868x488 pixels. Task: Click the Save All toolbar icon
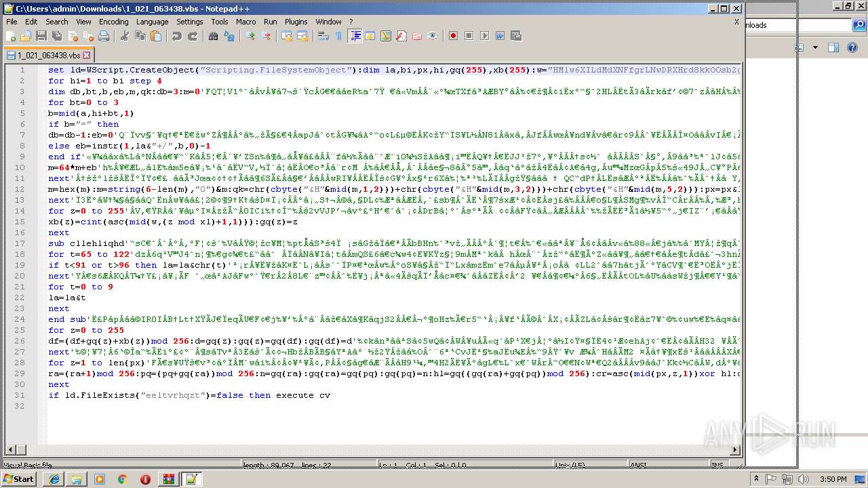(x=56, y=36)
